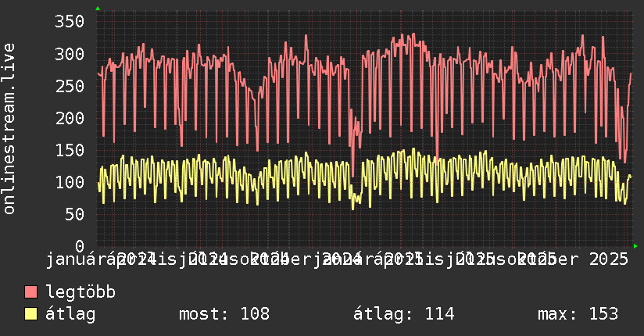Click the 200 y-axis tick label
644x336 pixels.
(70, 118)
